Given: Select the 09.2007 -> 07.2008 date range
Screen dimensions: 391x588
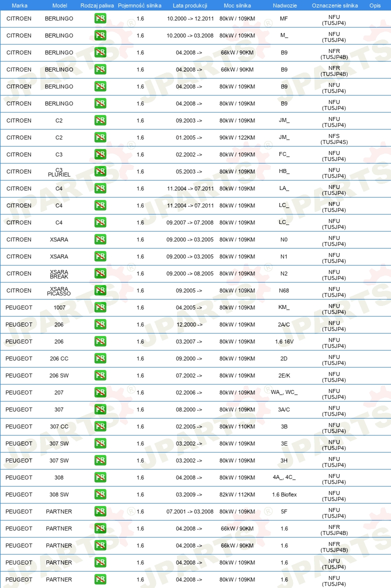Looking at the screenshot, I should pos(190,222).
